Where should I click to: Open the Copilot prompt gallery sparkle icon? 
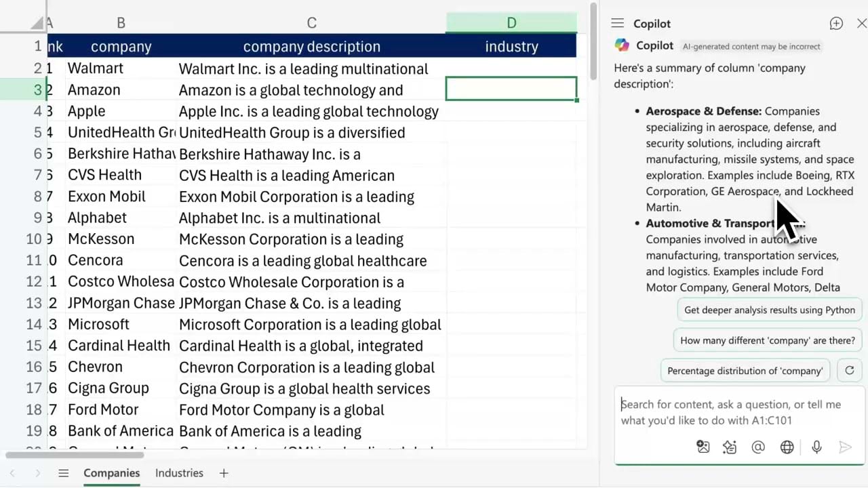(x=730, y=447)
